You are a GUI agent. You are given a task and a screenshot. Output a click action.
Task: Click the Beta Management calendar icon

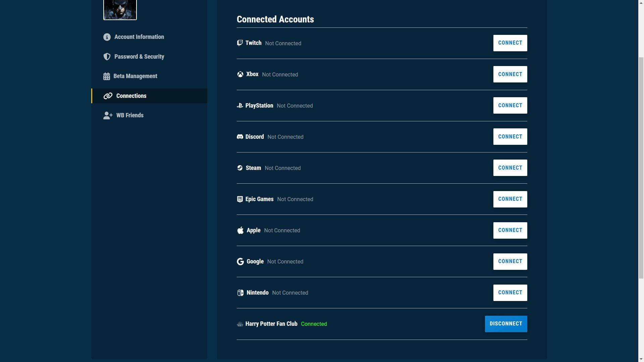[x=107, y=76]
